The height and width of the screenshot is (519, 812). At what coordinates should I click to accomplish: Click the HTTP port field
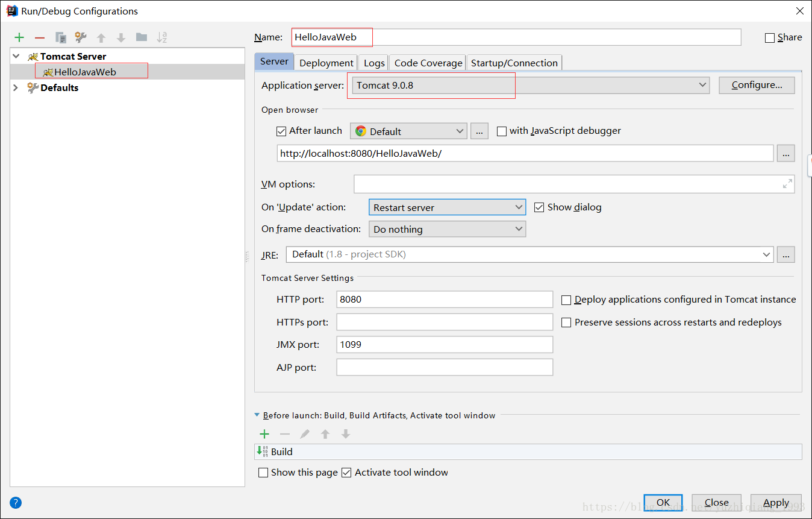pyautogui.click(x=445, y=300)
